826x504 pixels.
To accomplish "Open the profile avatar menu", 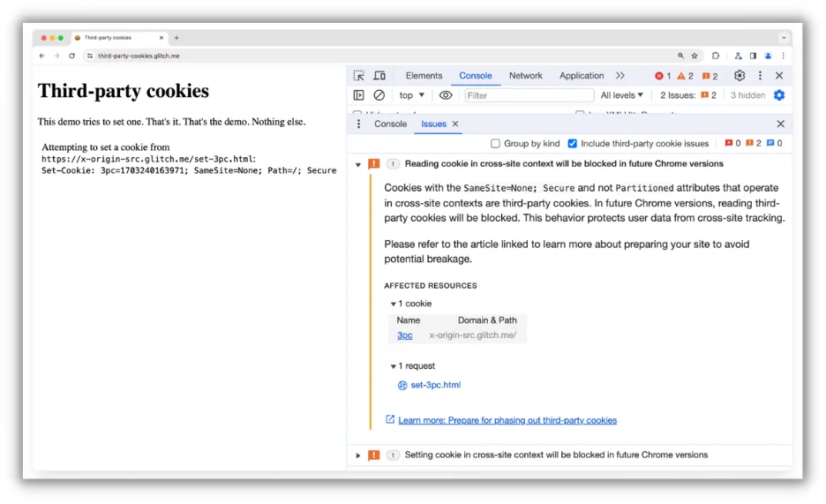I will (768, 56).
